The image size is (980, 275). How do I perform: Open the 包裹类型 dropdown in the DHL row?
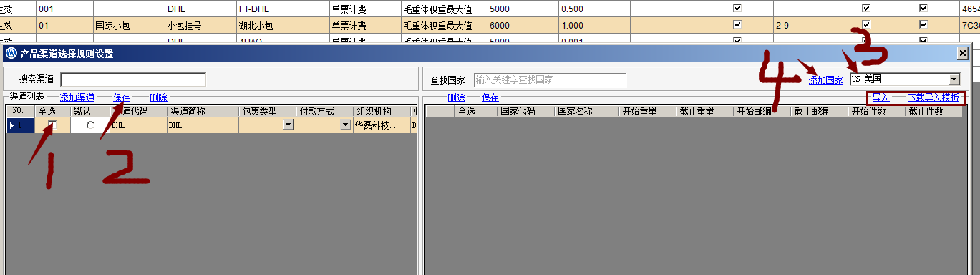coord(288,125)
